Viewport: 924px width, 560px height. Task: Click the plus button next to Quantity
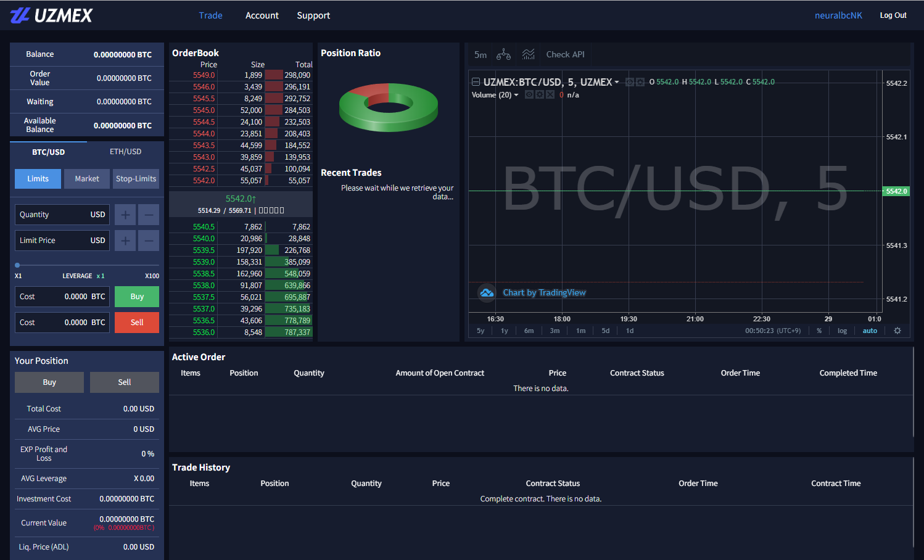(125, 215)
